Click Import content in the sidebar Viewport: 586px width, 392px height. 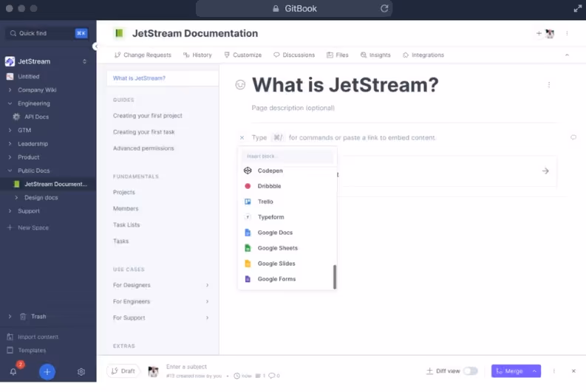(x=33, y=337)
